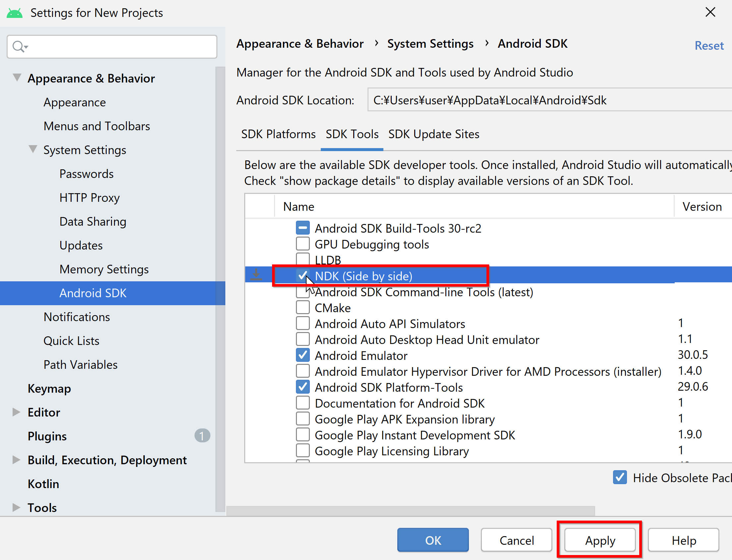The image size is (732, 560).
Task: Check Android Emulator Hypervisor Driver for AMD
Action: pyautogui.click(x=303, y=371)
